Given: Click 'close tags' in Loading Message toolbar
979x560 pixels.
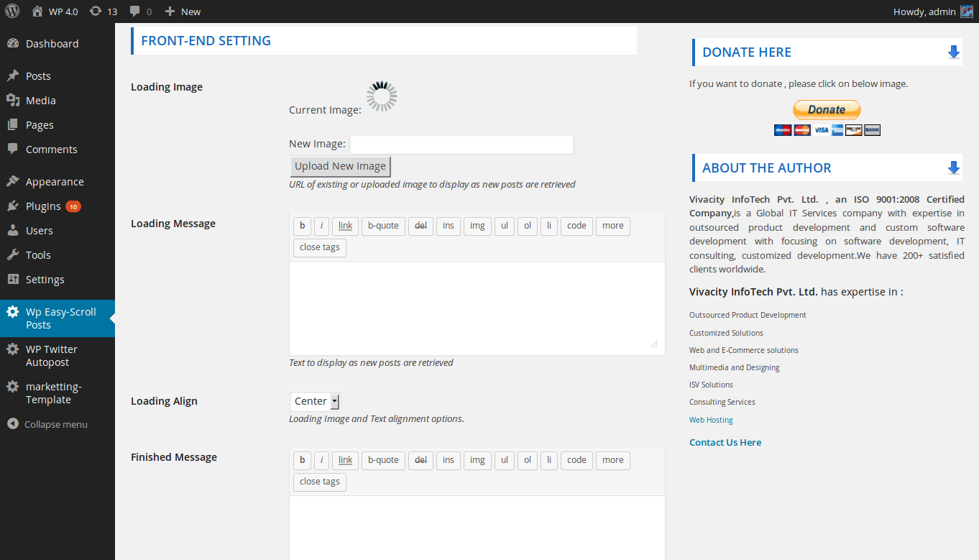Looking at the screenshot, I should [x=320, y=248].
